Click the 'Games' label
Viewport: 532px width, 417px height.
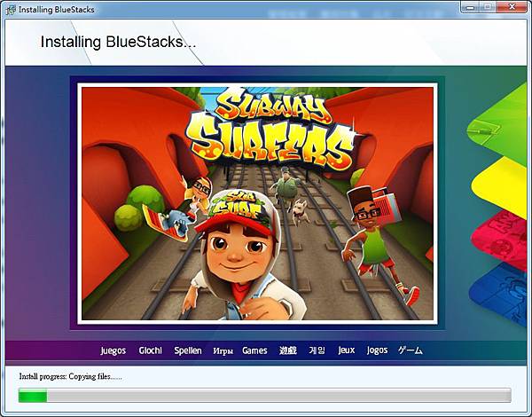254,350
